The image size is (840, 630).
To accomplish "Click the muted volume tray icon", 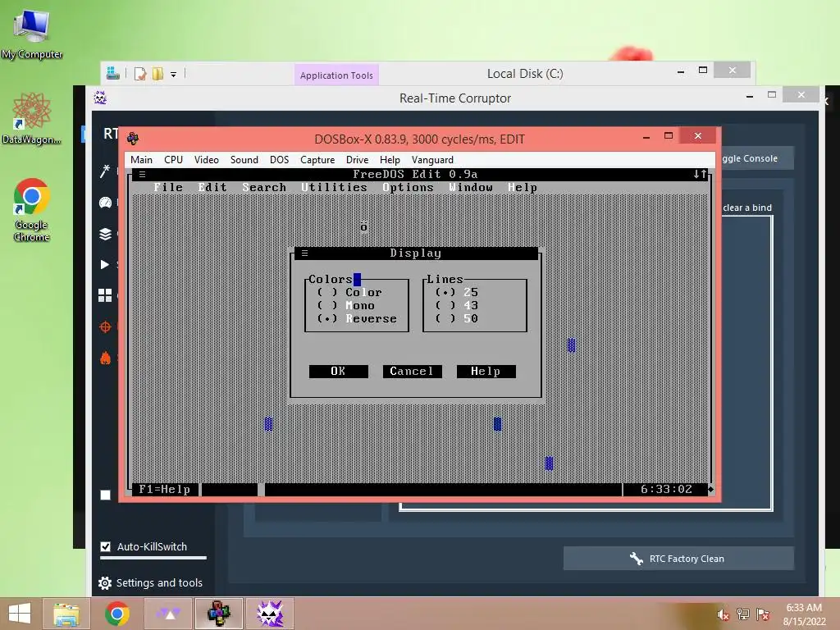I will point(723,614).
